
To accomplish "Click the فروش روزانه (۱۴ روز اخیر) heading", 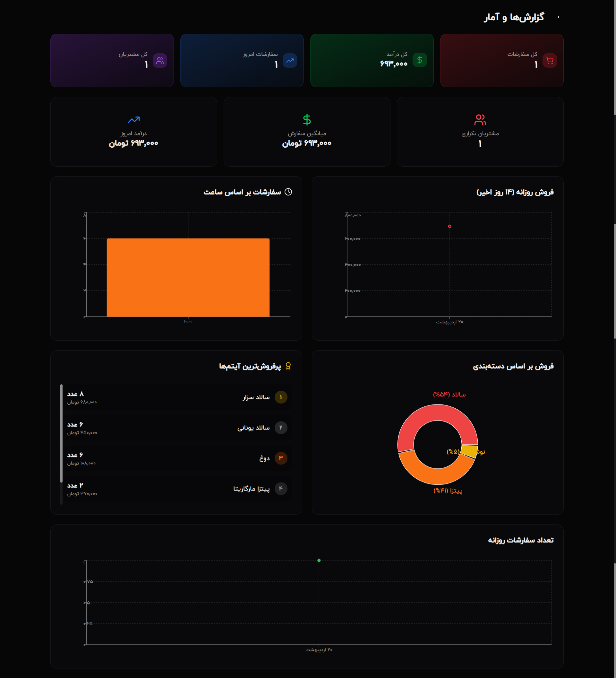I will (x=515, y=192).
